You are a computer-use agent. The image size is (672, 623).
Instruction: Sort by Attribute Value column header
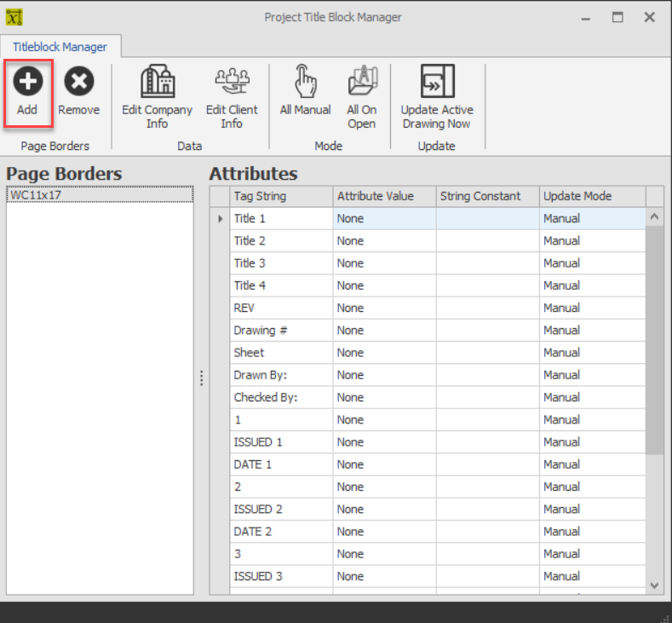pos(384,196)
